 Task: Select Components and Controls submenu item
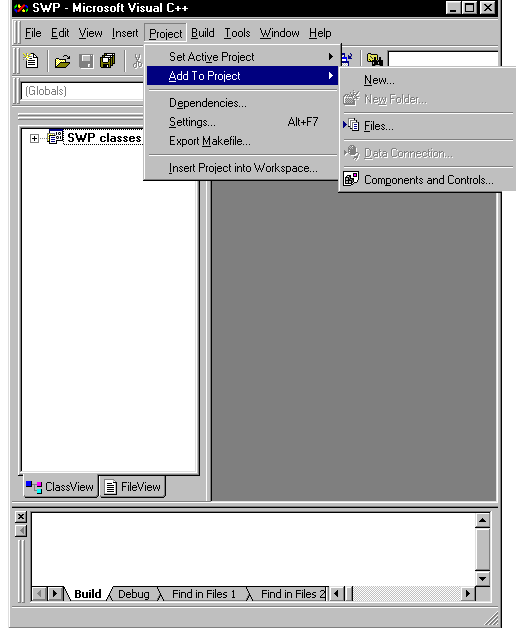pyautogui.click(x=427, y=179)
